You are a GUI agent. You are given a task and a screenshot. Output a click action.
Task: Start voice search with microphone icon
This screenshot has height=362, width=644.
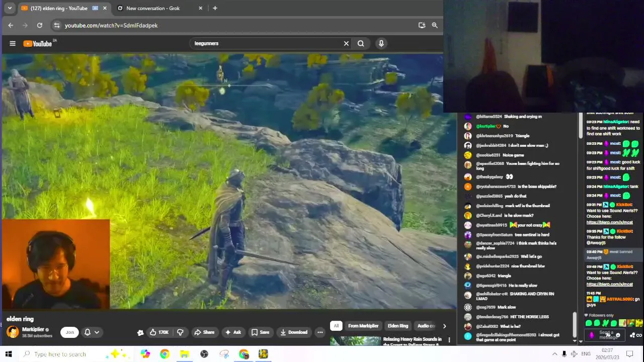[381, 44]
